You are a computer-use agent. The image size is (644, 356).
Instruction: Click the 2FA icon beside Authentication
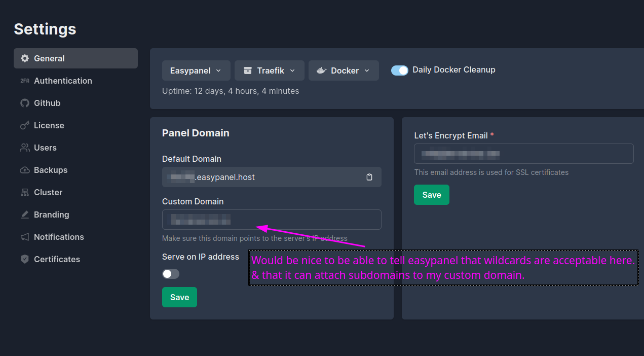point(25,81)
